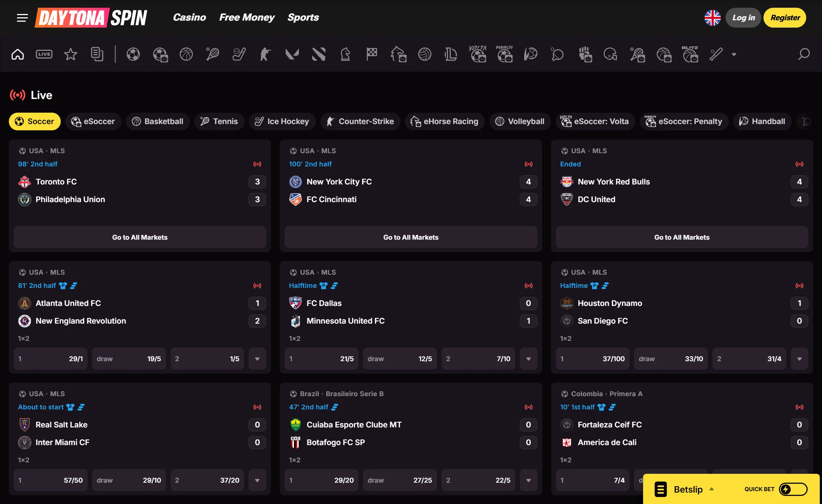Select Valorant icon in toolbar
This screenshot has width=822, height=504.
(x=292, y=54)
